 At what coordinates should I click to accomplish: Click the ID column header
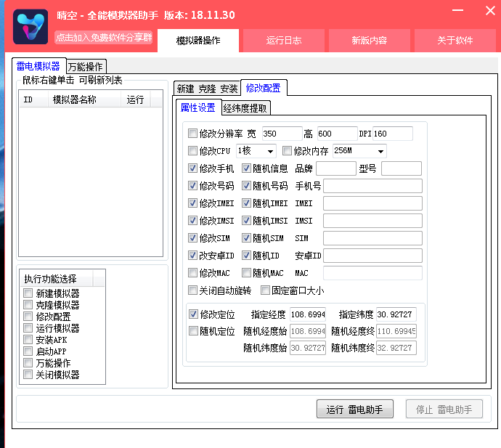33,99
